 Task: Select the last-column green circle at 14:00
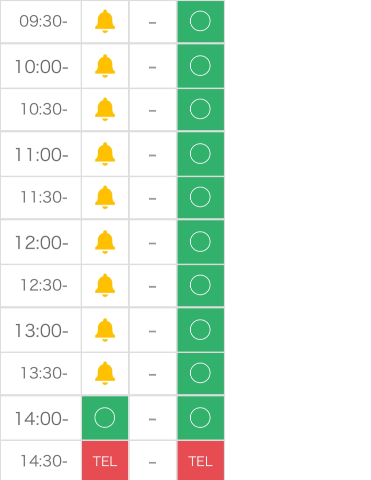point(201,418)
